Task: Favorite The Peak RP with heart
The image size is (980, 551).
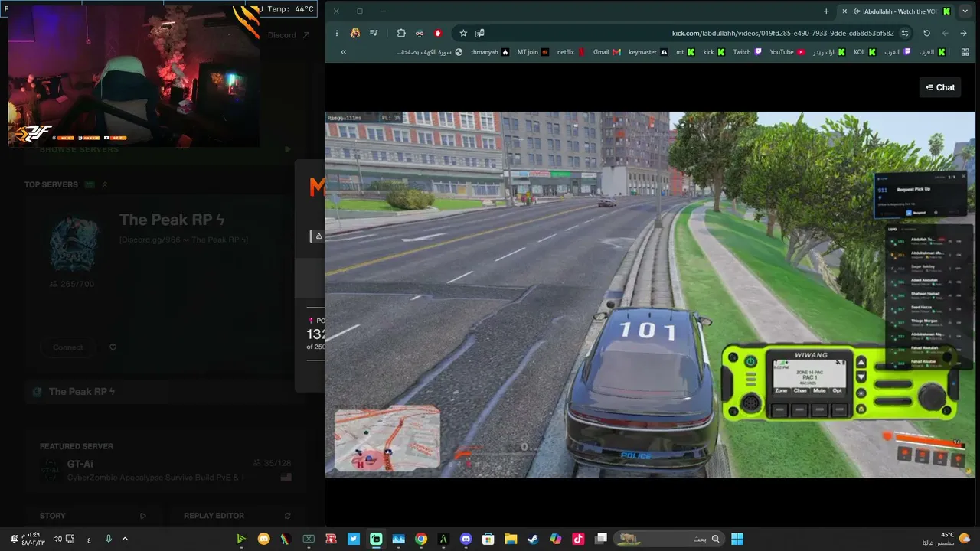Action: (x=113, y=347)
